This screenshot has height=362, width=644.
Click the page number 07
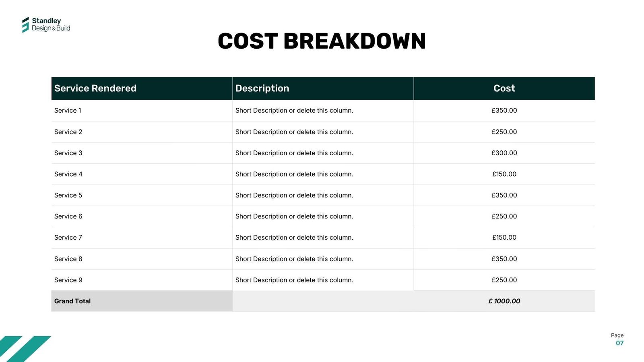619,343
